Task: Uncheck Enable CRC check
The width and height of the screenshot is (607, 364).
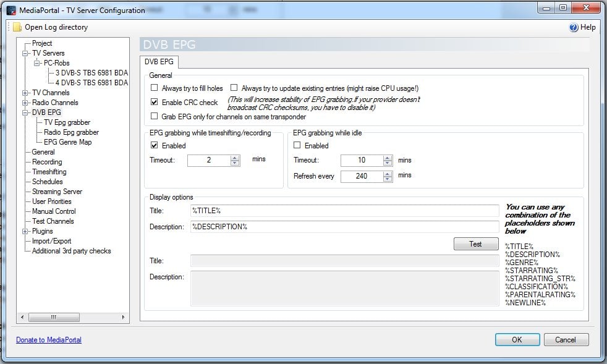Action: pos(154,102)
